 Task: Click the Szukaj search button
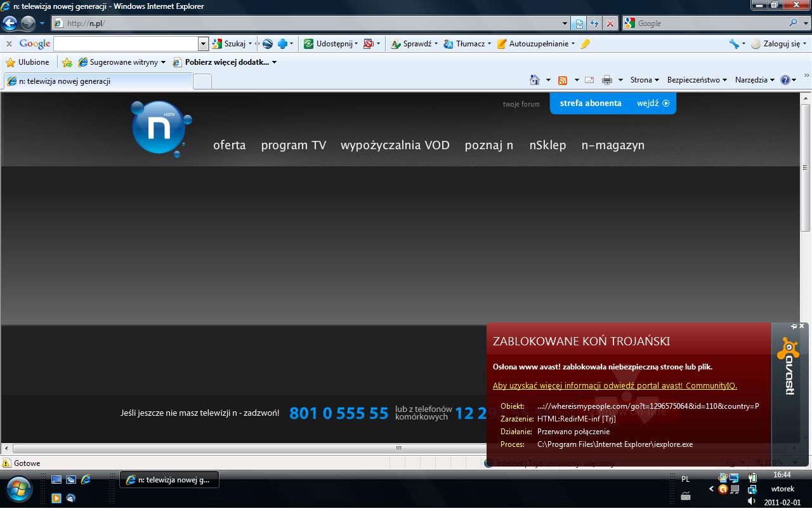(229, 44)
